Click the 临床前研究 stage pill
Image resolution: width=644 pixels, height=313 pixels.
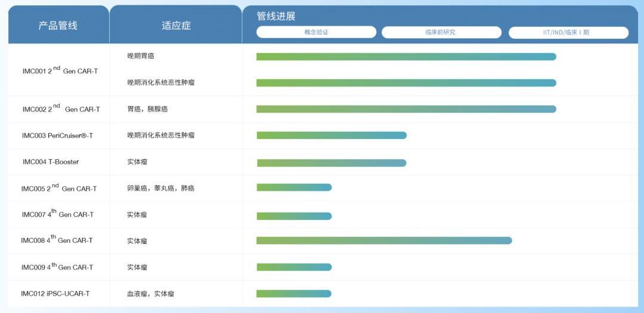441,32
